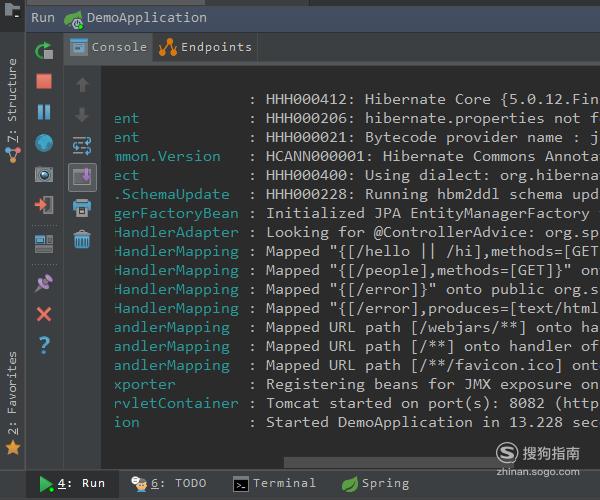Open the Spring tool window
The image size is (600, 500).
375,484
